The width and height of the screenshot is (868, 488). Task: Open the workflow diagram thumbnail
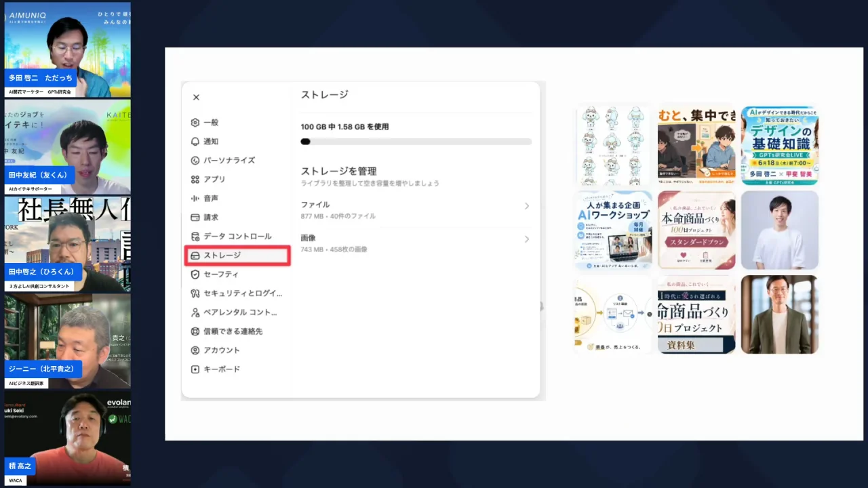pyautogui.click(x=613, y=314)
